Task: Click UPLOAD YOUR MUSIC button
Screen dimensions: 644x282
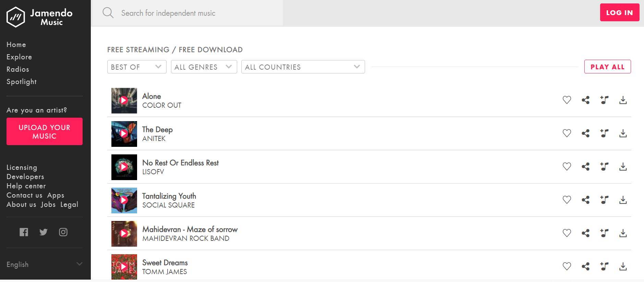Action: coord(45,131)
